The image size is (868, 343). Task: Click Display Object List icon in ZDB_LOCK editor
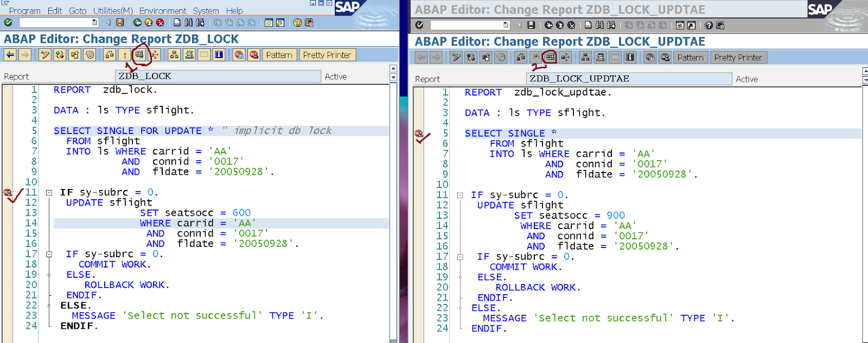(174, 55)
